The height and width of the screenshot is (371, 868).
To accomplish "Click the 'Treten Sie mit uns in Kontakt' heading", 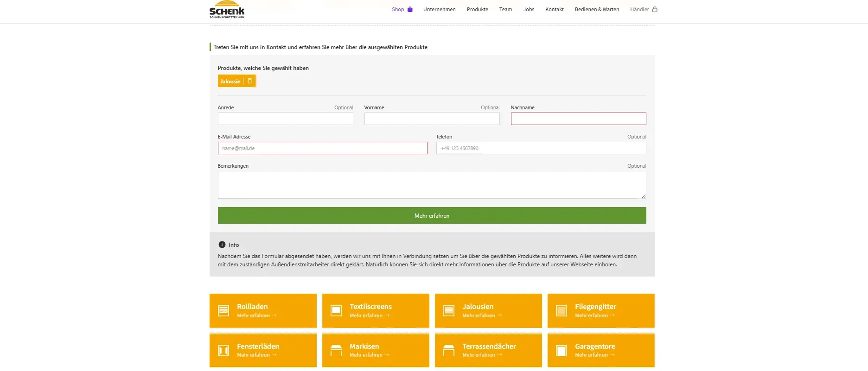I will (320, 47).
